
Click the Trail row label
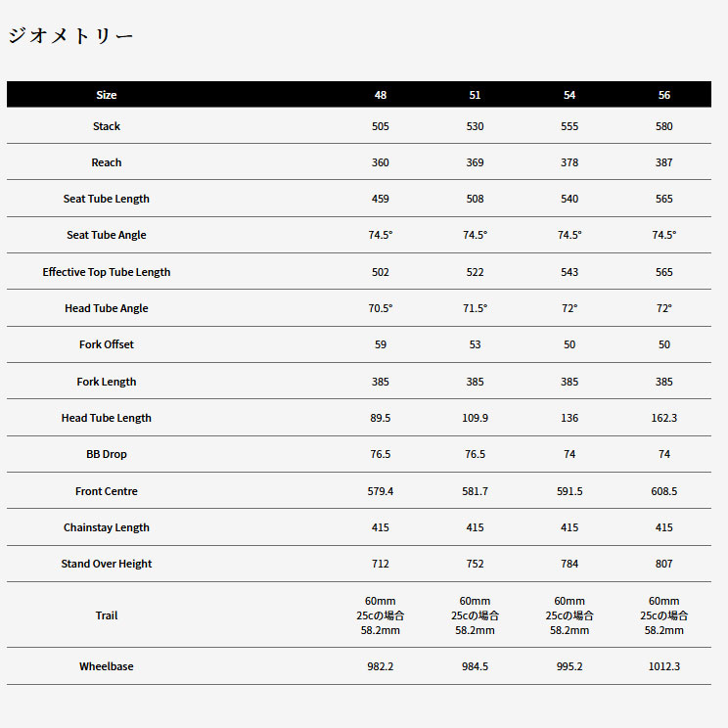(x=107, y=615)
